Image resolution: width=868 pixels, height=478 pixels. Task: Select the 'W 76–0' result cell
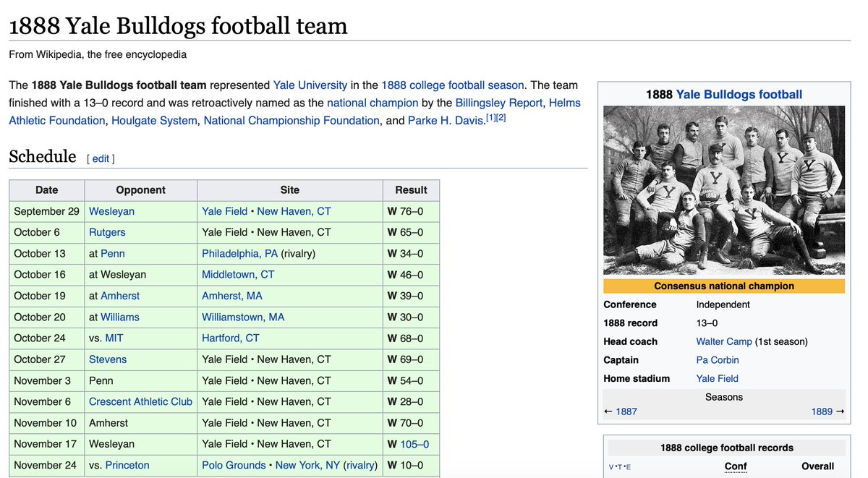pyautogui.click(x=412, y=211)
